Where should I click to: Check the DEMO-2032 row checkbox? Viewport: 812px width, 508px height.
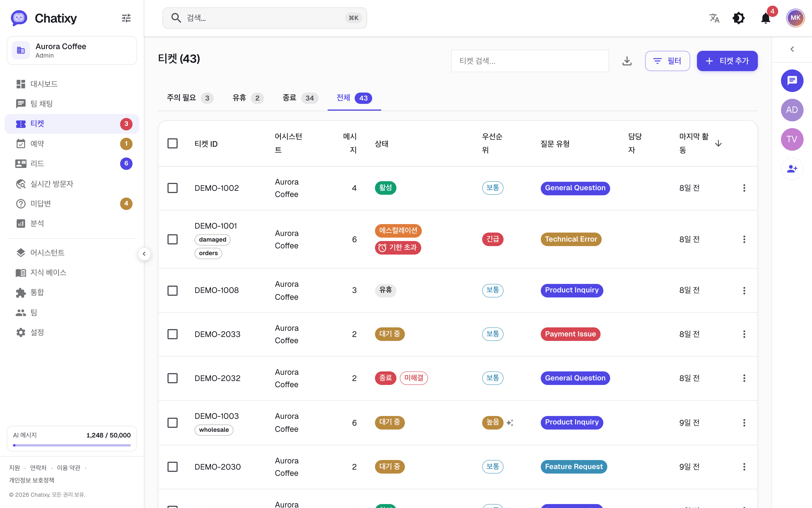tap(173, 378)
